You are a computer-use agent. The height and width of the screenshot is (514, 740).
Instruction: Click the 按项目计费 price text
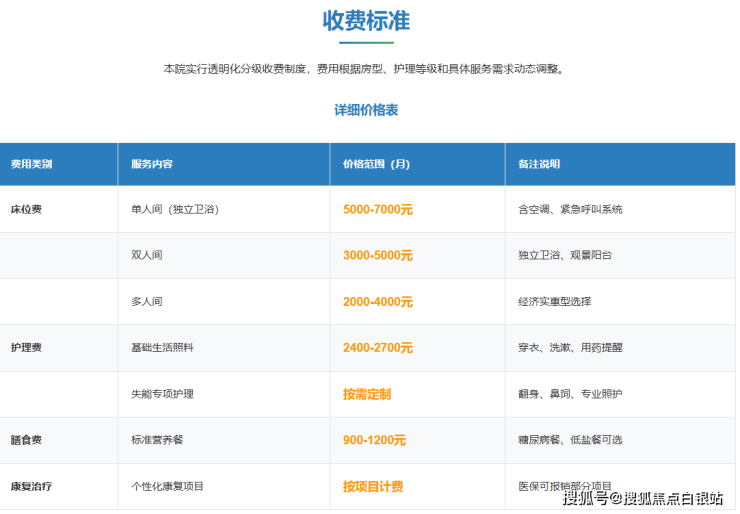[373, 487]
